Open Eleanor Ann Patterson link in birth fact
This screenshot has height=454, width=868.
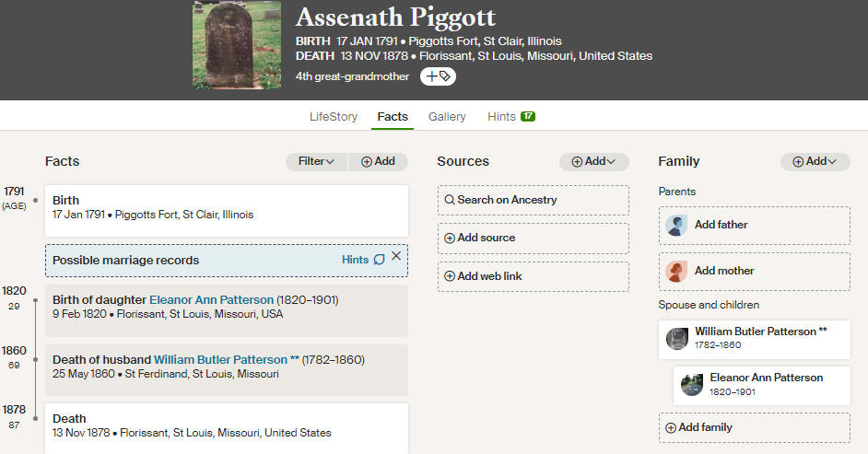pyautogui.click(x=211, y=299)
